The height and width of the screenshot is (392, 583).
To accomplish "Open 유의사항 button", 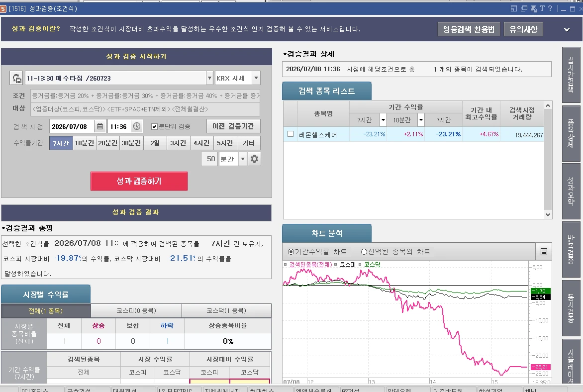I will pos(523,29).
